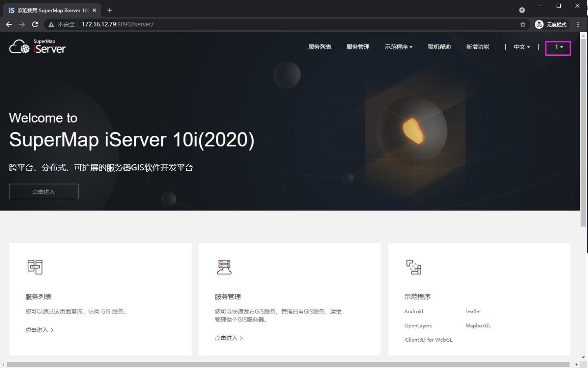
Task: Open the tab search dropdown in title bar
Action: pos(522,10)
